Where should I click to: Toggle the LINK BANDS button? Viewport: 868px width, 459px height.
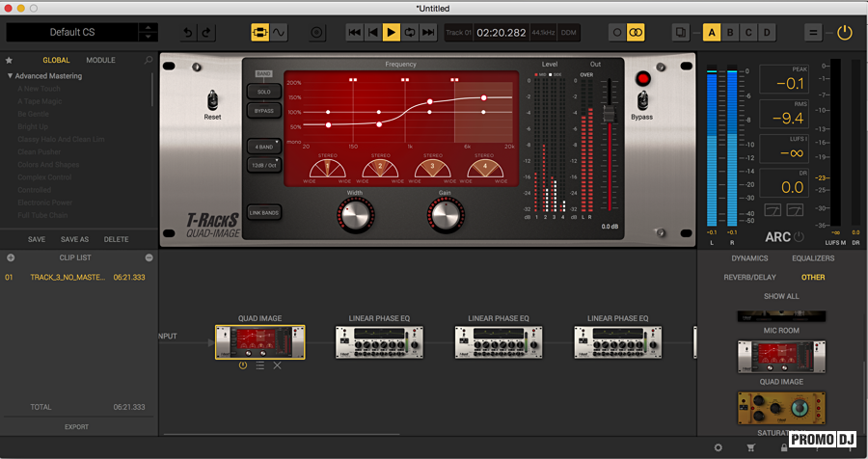(x=264, y=212)
